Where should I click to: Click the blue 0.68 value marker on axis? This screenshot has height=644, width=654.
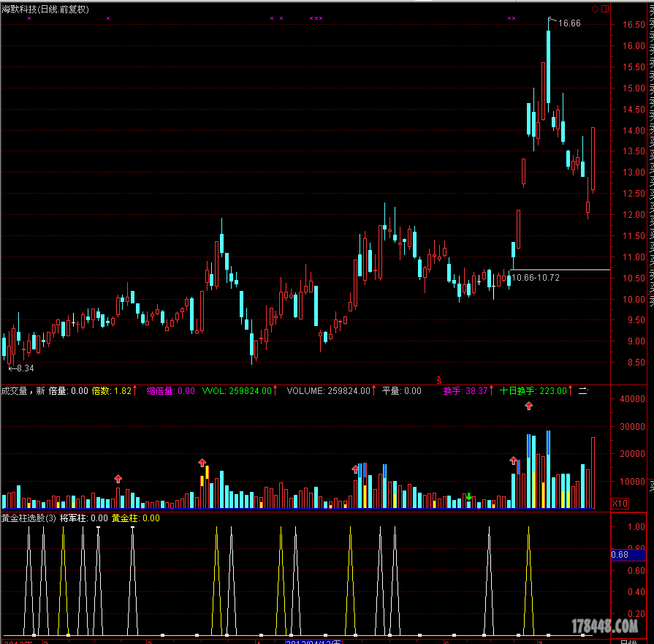pos(628,555)
